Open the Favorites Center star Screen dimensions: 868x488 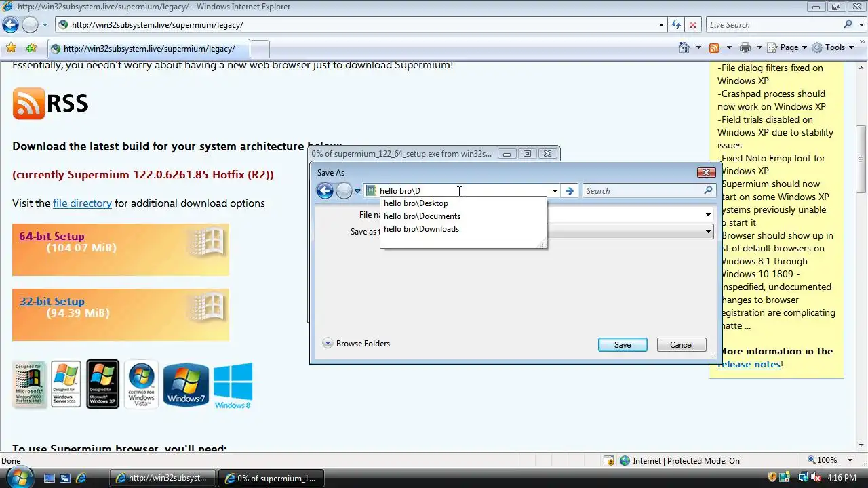(x=11, y=48)
